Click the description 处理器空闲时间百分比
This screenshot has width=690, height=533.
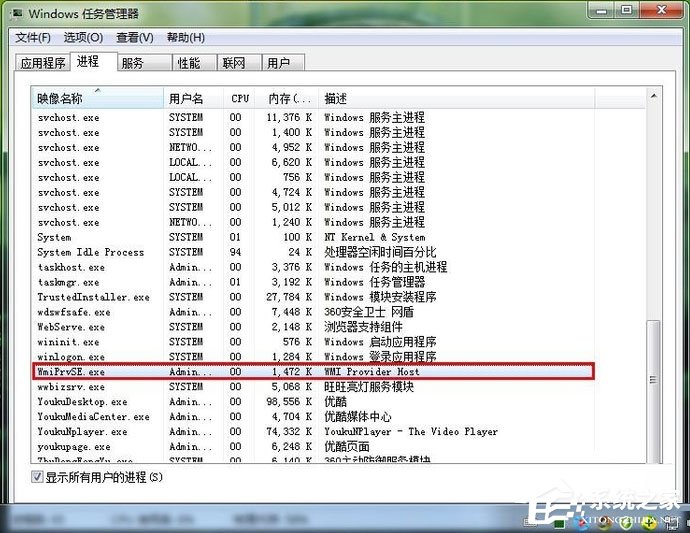(380, 252)
